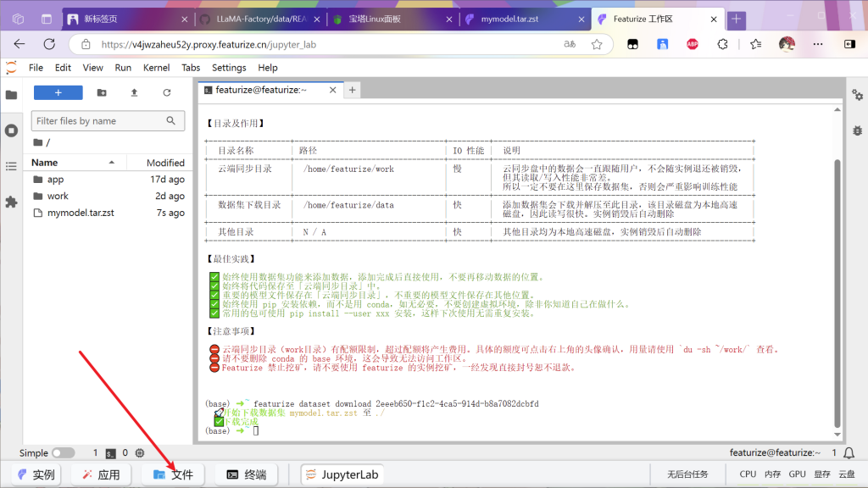
Task: Click the terminal count icon in status bar
Action: click(x=110, y=453)
